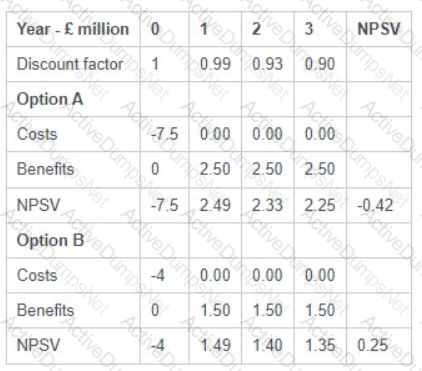Select Option A costs value -7.5
The width and height of the screenshot is (422, 371).
coord(165,134)
